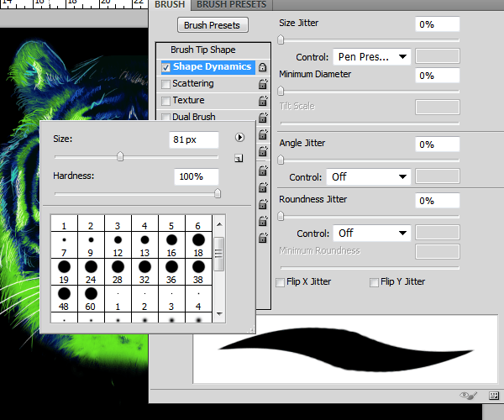Click the Shape Dynamics lock icon
Viewport: 504px width, 420px height.
pos(263,67)
